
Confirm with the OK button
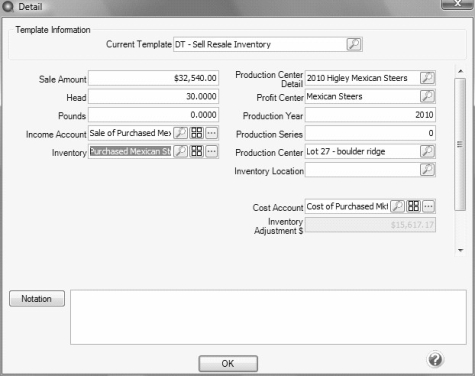tap(228, 363)
